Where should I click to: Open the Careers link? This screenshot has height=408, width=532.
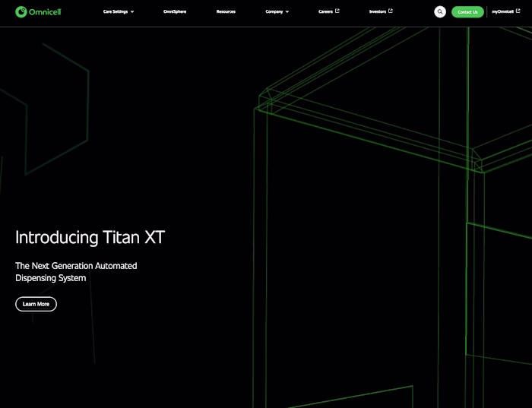pos(325,11)
